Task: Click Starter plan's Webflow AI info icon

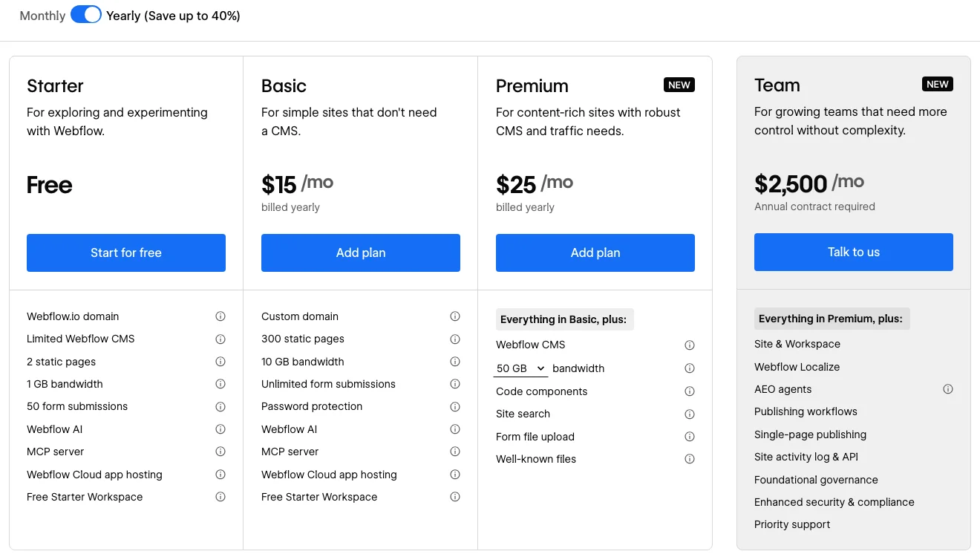Action: click(220, 429)
